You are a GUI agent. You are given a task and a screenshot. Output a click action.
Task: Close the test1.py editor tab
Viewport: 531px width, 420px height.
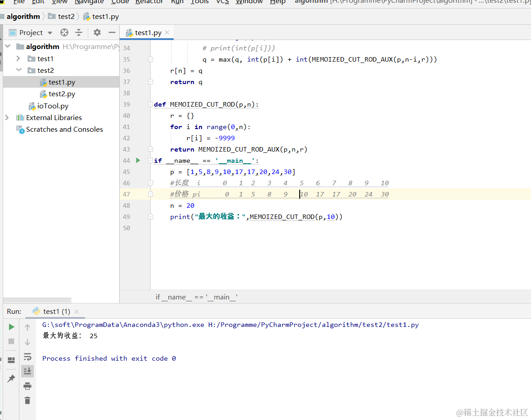click(x=167, y=32)
